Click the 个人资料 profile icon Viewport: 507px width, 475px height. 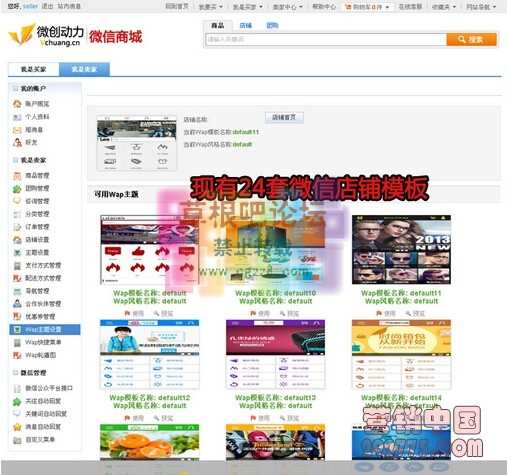17,117
